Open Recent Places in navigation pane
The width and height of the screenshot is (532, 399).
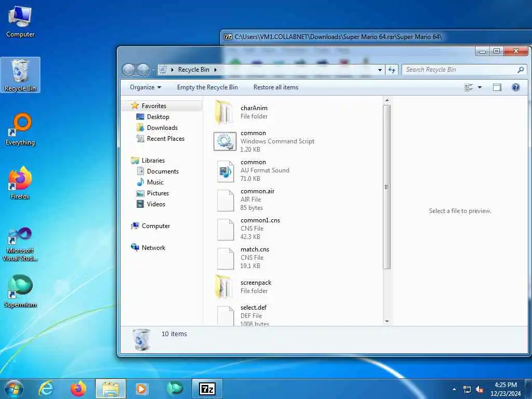coord(166,138)
